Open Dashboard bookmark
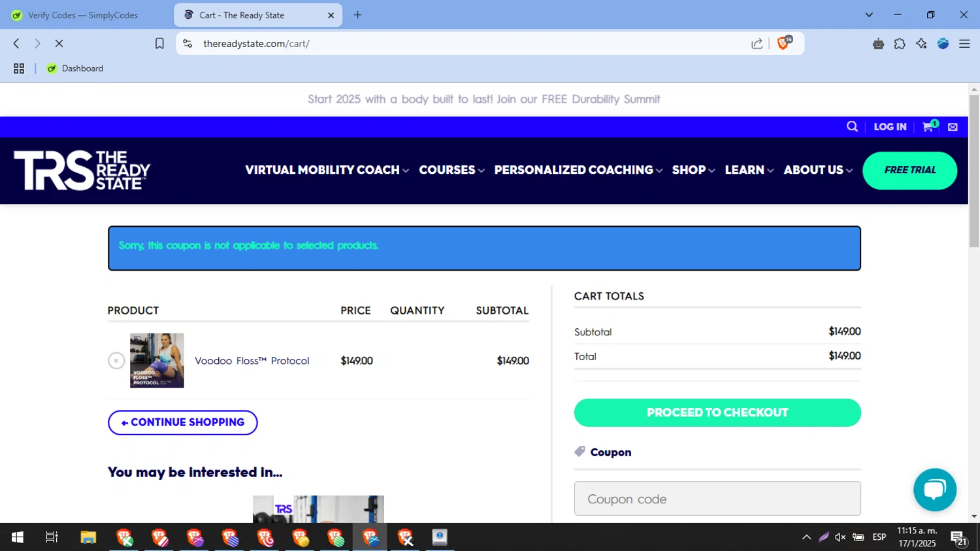Image resolution: width=980 pixels, height=551 pixels. 75,69
